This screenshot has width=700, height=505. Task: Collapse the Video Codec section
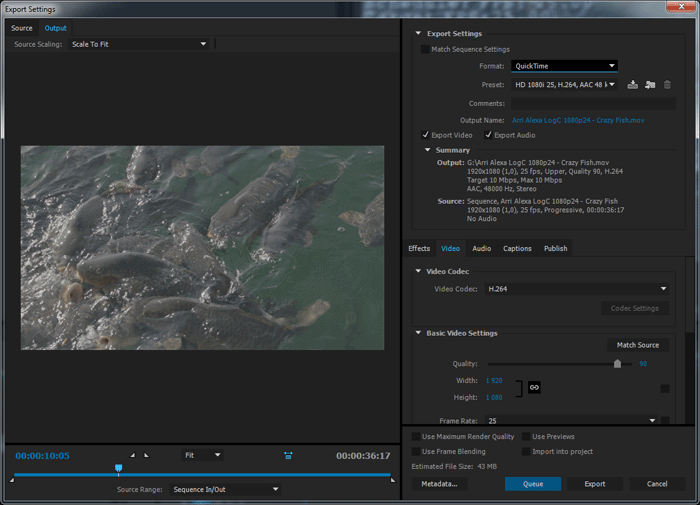tap(418, 271)
